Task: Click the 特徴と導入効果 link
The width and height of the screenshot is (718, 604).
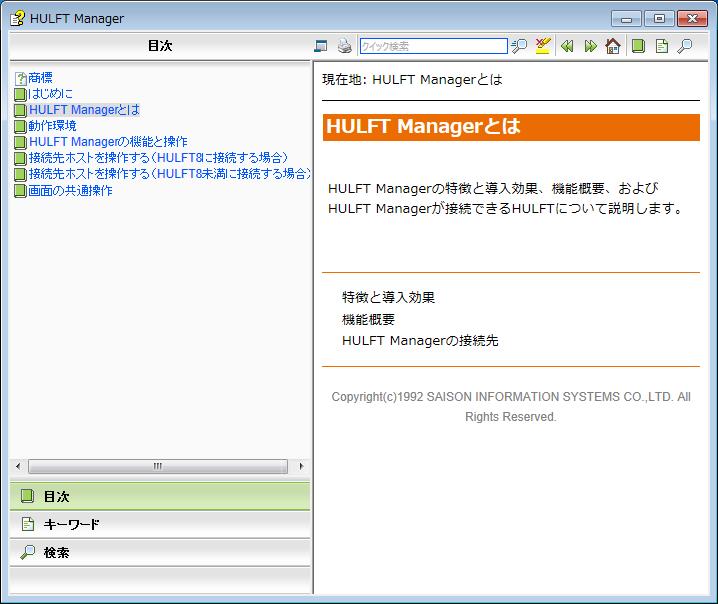Action: coord(388,298)
